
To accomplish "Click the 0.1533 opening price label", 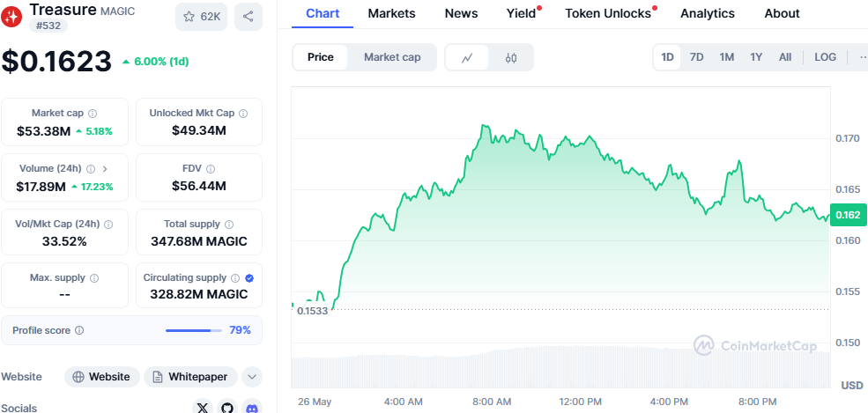I will pos(312,311).
